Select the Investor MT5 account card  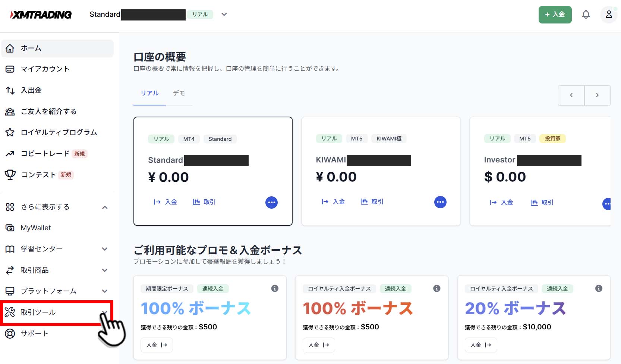point(540,171)
